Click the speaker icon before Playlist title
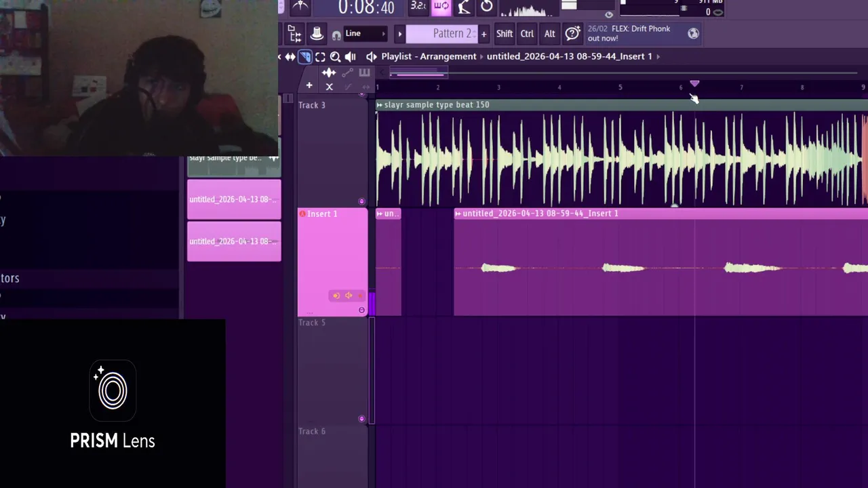 [x=372, y=56]
